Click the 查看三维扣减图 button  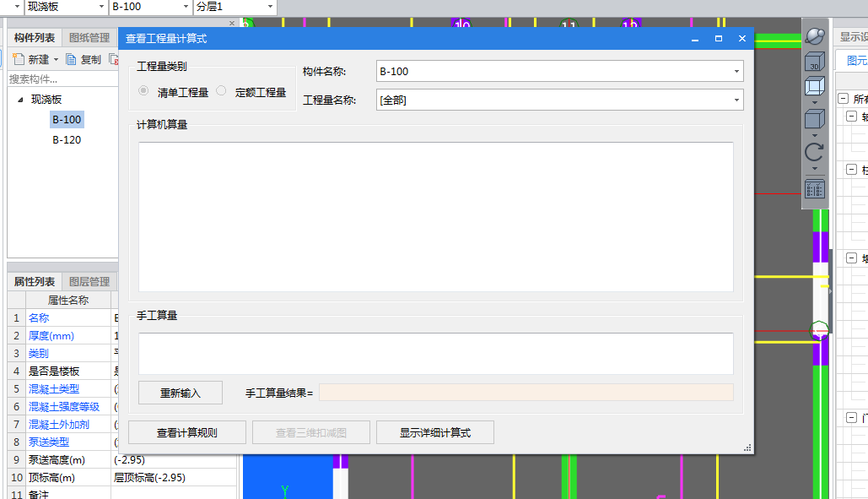point(311,432)
